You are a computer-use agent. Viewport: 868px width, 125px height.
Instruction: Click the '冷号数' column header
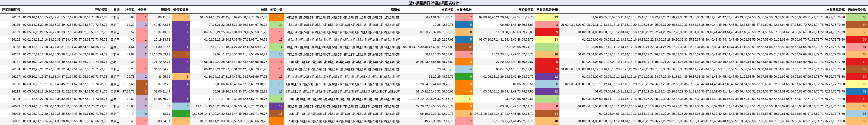[x=142, y=10]
